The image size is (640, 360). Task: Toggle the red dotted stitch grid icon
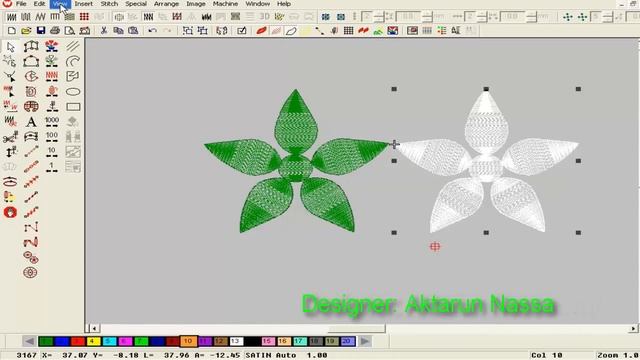pos(84,17)
